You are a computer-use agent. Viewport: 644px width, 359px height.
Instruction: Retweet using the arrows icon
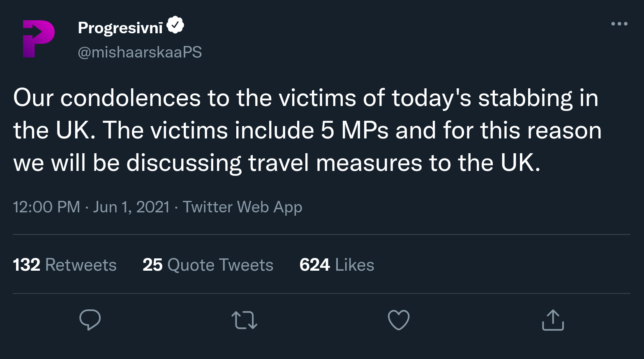point(244,320)
